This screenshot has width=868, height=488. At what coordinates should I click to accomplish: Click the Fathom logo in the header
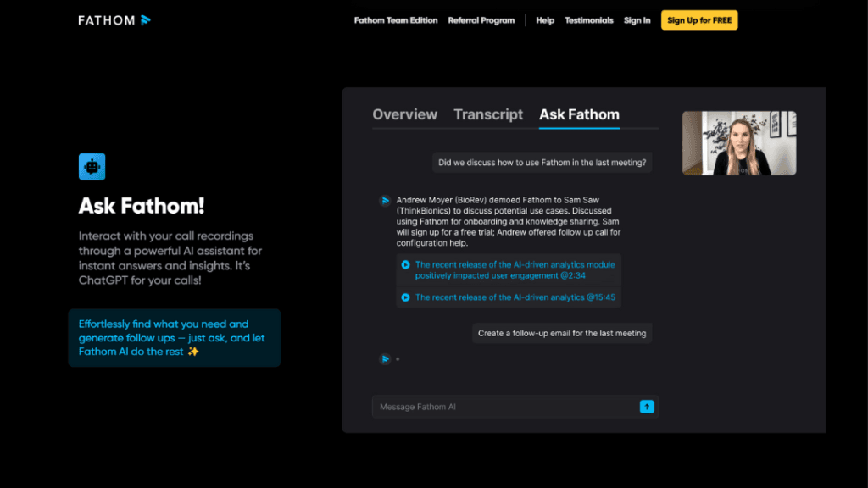point(114,20)
